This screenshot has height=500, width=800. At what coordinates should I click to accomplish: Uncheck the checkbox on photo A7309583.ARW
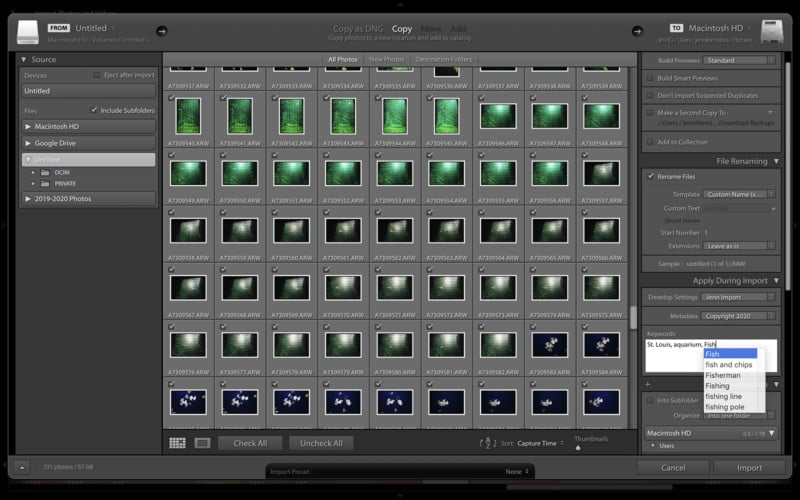coord(533,326)
